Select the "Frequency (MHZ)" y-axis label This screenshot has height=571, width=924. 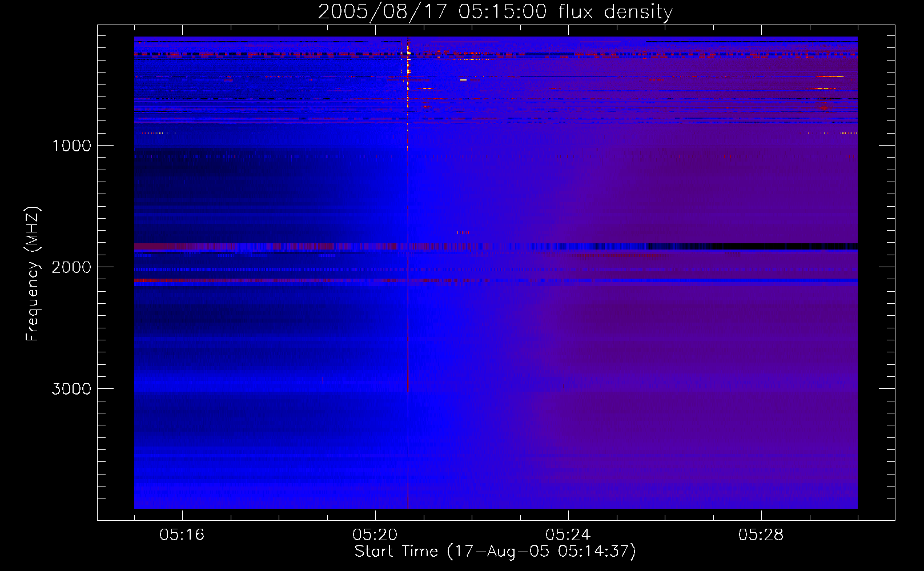(x=33, y=274)
